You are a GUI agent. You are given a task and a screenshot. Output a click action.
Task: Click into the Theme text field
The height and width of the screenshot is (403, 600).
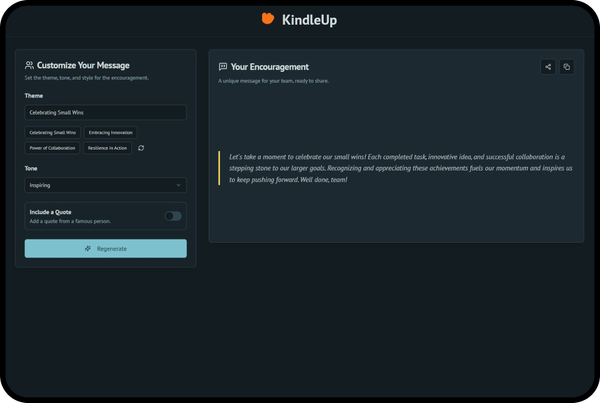[105, 113]
